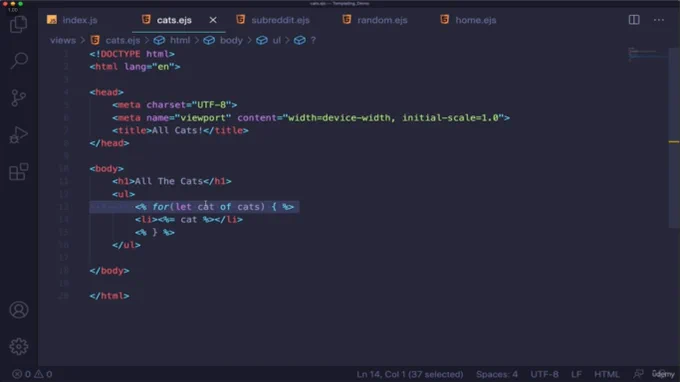Switch to the home.ejs tab
This screenshot has width=680, height=382.
pos(475,20)
